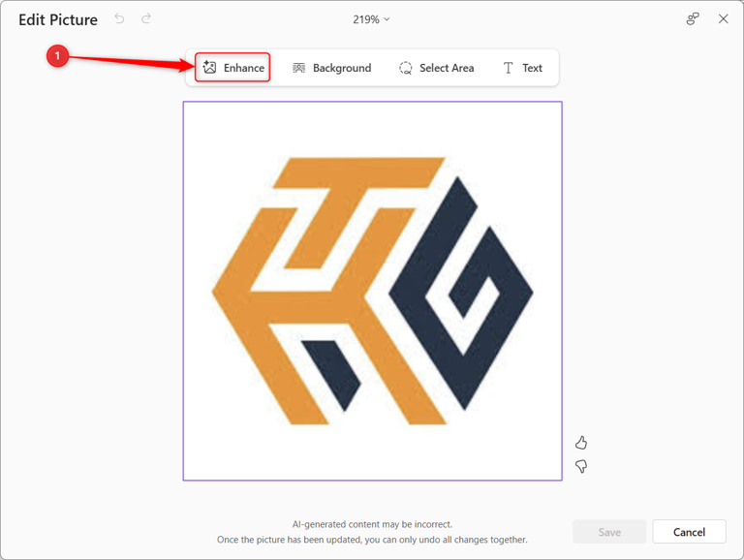Cancel the picture edits
This screenshot has height=560, width=744.
(x=689, y=532)
